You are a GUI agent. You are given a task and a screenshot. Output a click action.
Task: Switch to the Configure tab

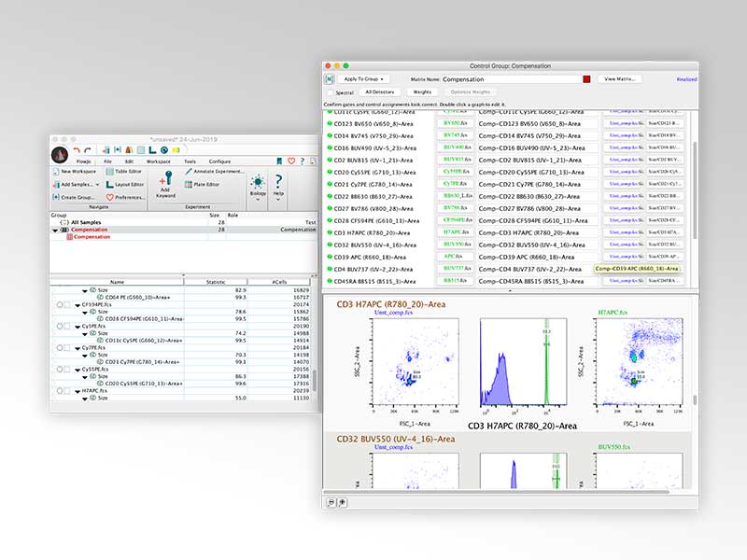[220, 161]
